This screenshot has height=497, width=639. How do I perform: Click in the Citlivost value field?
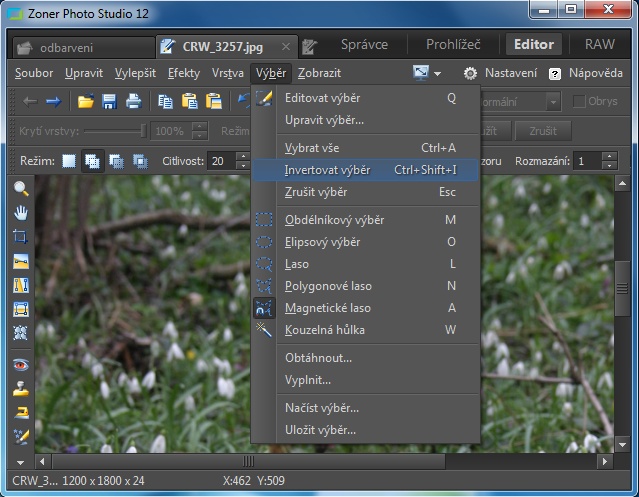tap(222, 161)
